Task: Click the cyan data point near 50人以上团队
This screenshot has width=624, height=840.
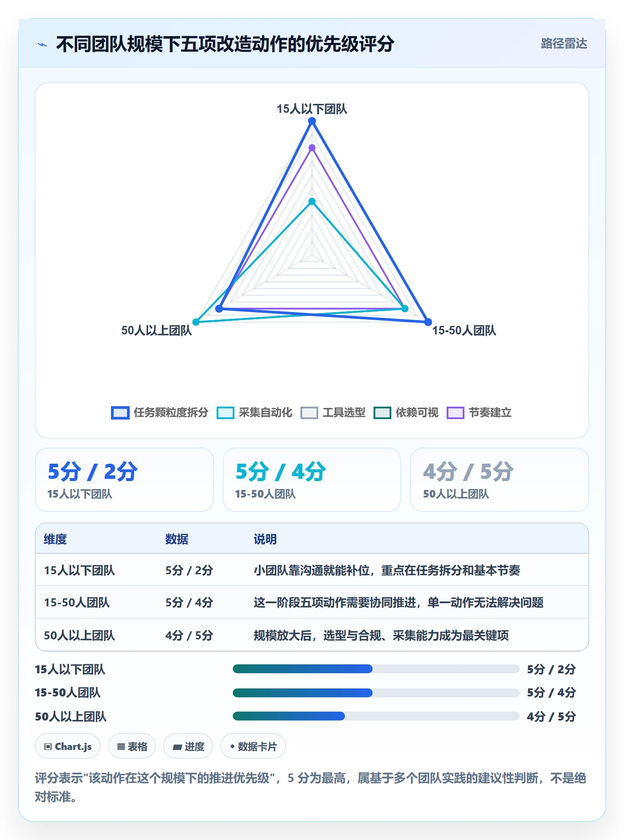Action: (196, 322)
